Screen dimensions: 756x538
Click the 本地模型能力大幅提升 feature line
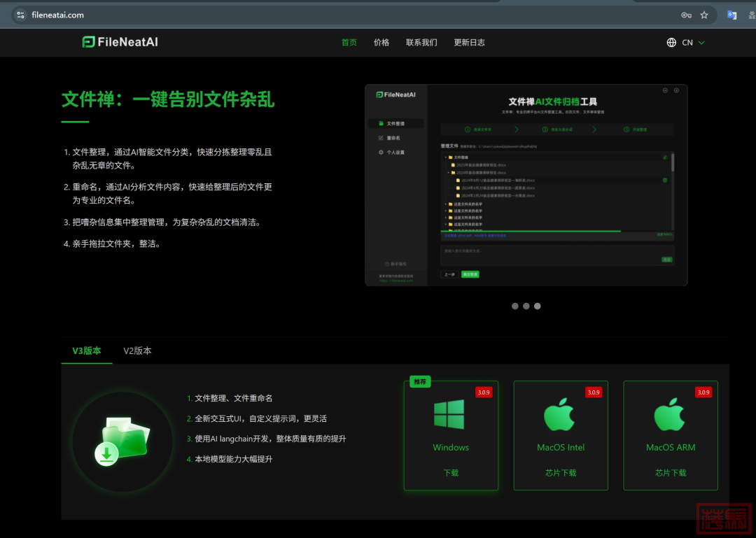coord(230,459)
